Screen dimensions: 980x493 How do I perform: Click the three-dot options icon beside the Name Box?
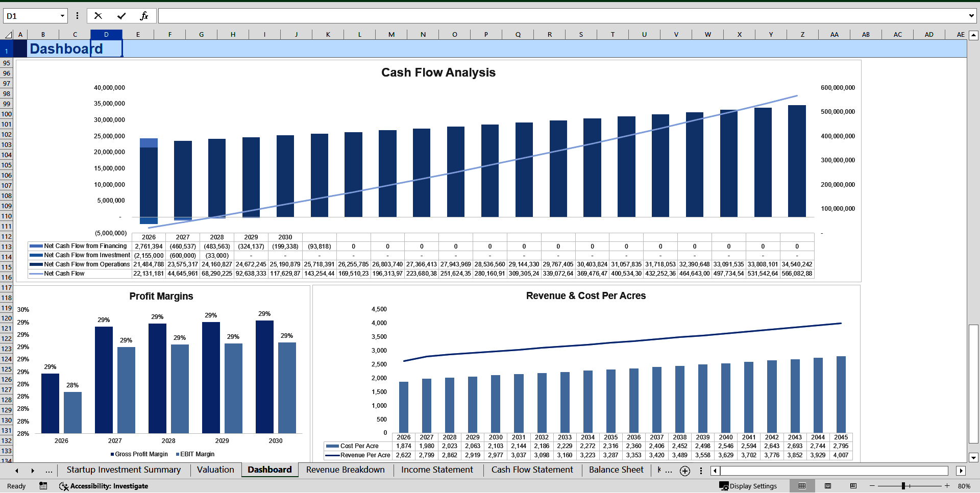pyautogui.click(x=77, y=15)
